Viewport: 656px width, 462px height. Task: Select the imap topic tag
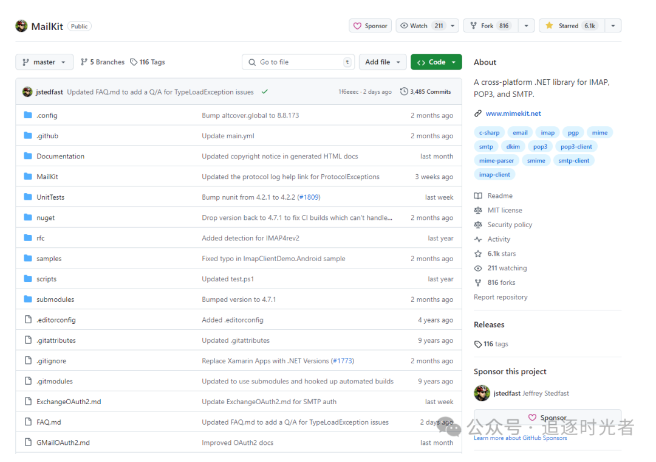tap(547, 133)
